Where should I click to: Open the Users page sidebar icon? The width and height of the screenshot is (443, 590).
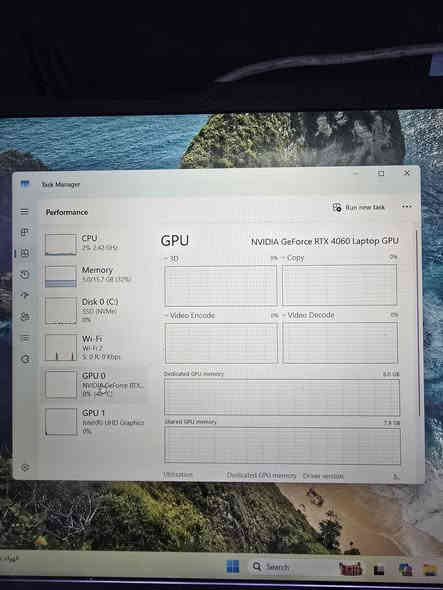click(25, 316)
